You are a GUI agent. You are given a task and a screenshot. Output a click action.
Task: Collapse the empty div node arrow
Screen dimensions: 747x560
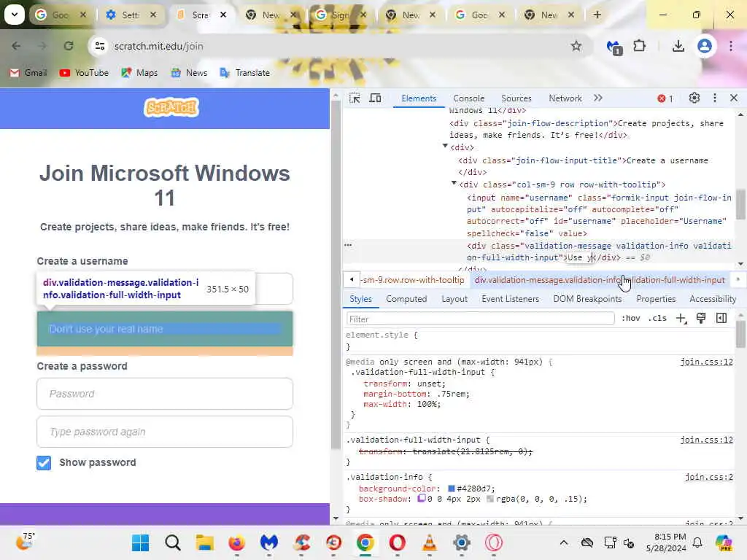[445, 146]
